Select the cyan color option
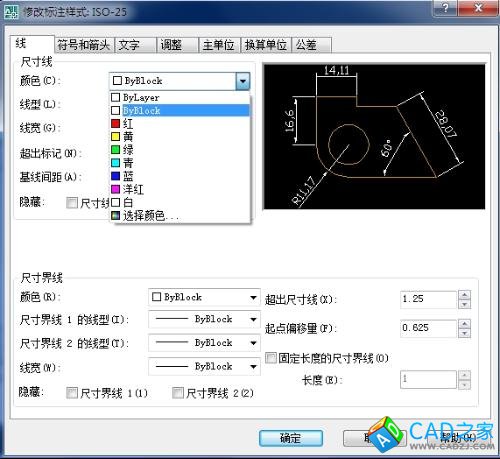The image size is (500, 459). coord(180,163)
